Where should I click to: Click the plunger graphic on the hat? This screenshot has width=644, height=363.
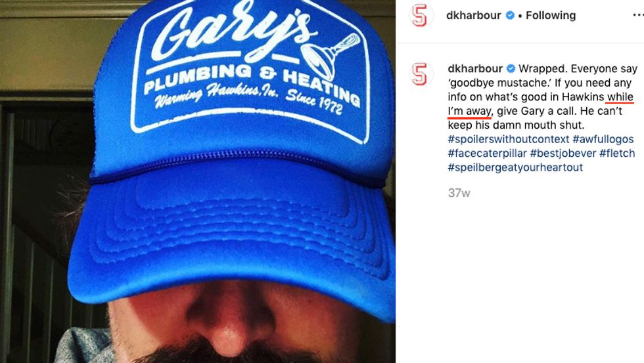click(x=331, y=55)
